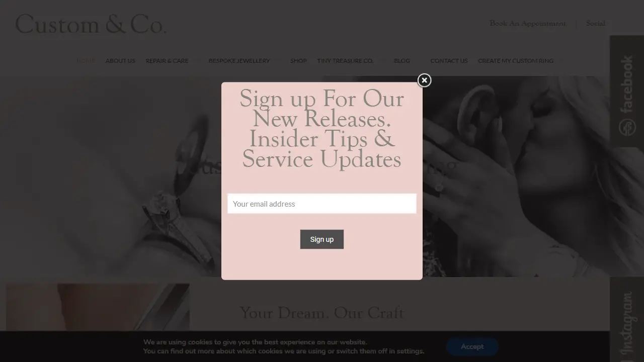This screenshot has height=362, width=644.
Task: Click the Custom & Co. logo
Action: point(91,24)
